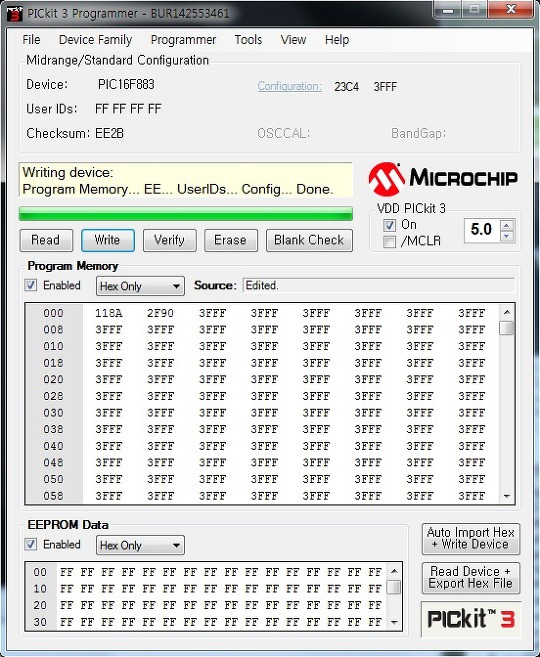Click the Source field showing Edited.
This screenshot has height=657, width=540.
pyautogui.click(x=379, y=286)
